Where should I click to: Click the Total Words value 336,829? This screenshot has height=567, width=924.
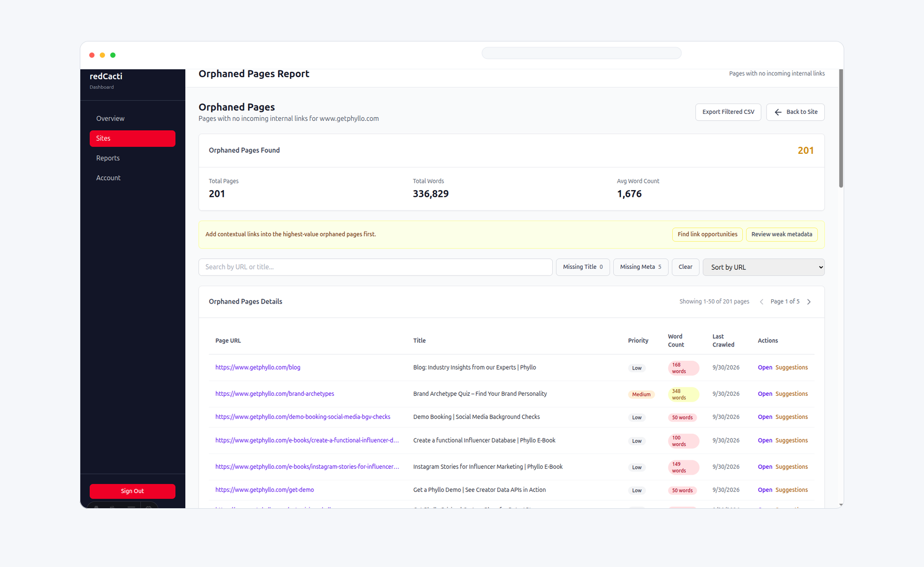(430, 194)
